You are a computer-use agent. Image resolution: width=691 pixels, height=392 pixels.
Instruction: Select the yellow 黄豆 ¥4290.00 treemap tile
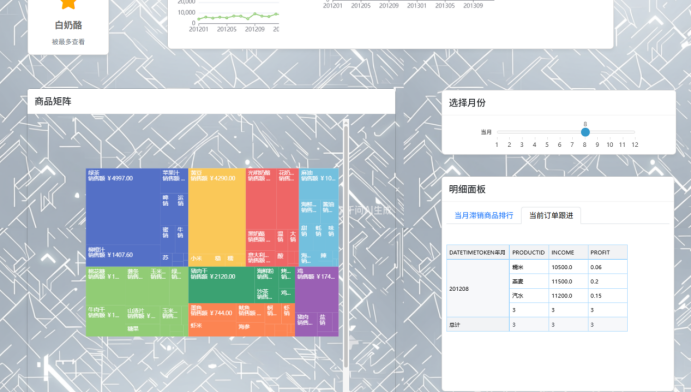(x=217, y=211)
